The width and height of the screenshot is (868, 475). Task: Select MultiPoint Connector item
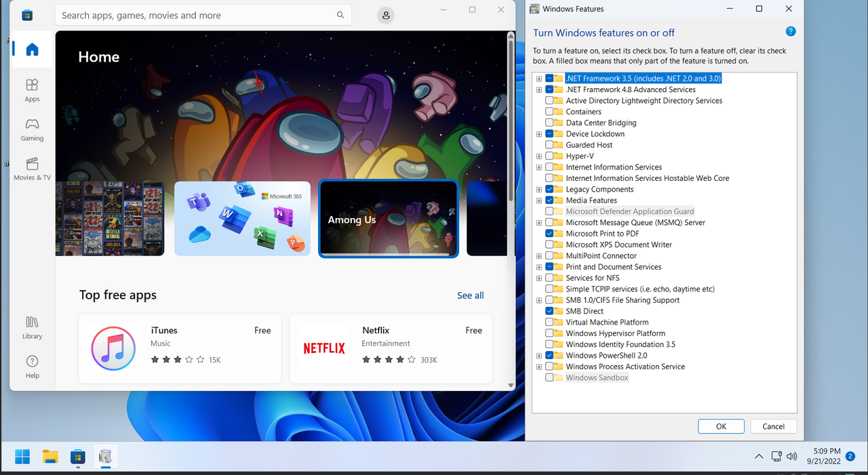(x=601, y=256)
